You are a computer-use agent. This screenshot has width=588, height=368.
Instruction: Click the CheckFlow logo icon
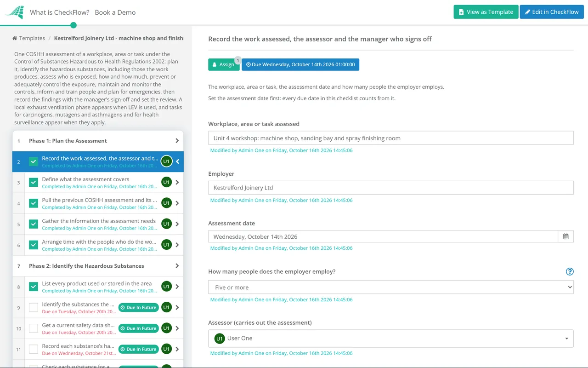[x=14, y=12]
